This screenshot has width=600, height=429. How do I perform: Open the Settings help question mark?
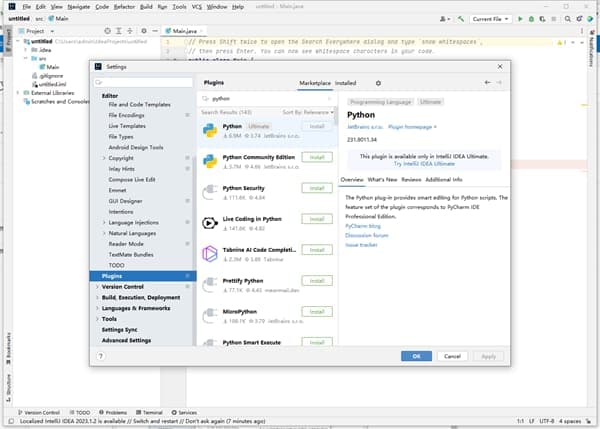tap(101, 355)
